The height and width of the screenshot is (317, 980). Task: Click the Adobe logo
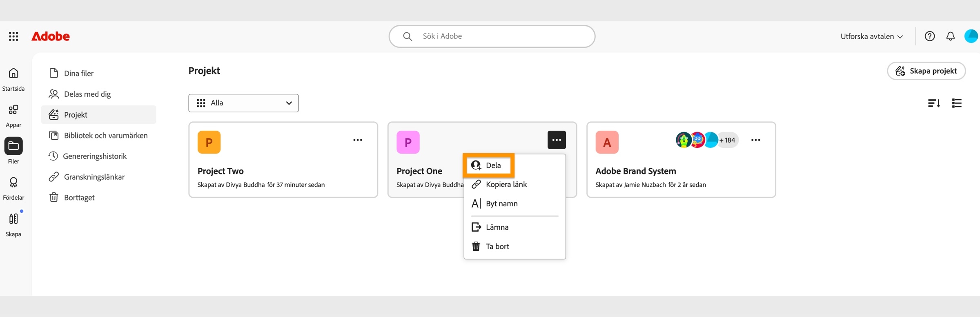[x=50, y=36]
